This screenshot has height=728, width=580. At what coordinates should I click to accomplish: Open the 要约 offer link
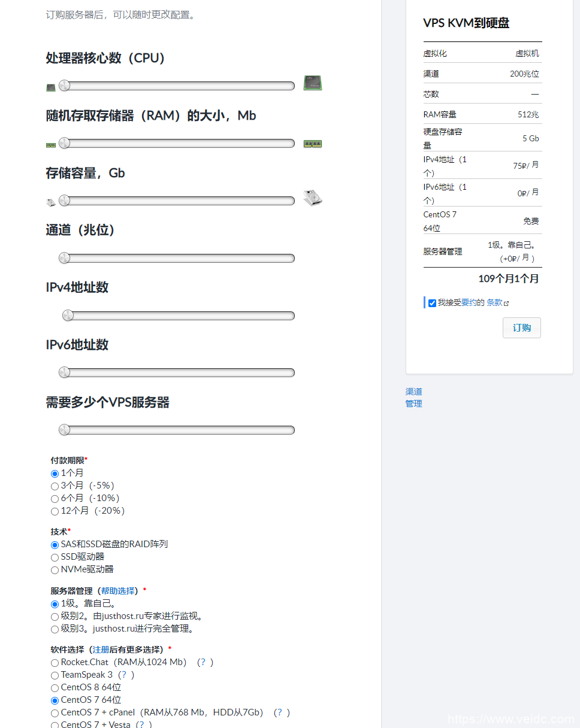click(469, 303)
